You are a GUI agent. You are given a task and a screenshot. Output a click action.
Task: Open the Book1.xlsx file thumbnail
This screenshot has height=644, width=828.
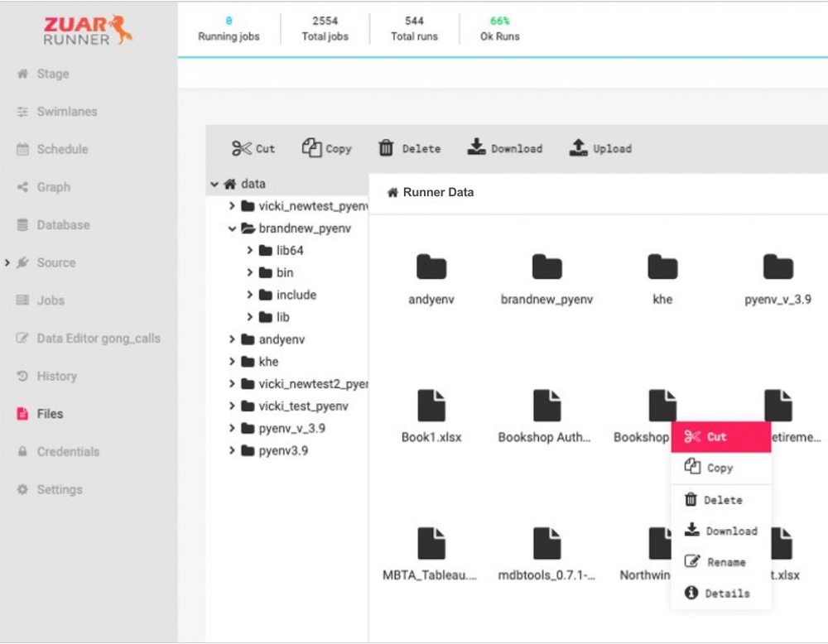(x=431, y=408)
